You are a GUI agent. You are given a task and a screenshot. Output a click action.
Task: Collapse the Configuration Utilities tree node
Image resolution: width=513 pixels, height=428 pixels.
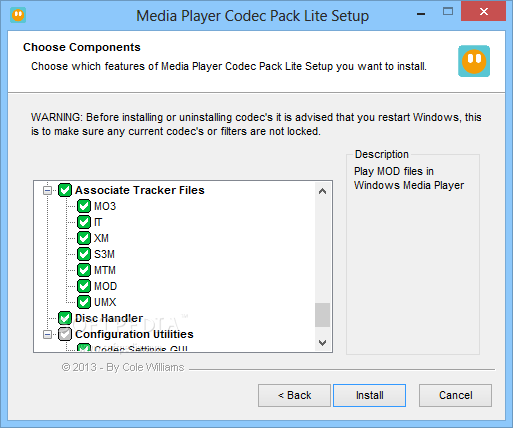tap(48, 334)
